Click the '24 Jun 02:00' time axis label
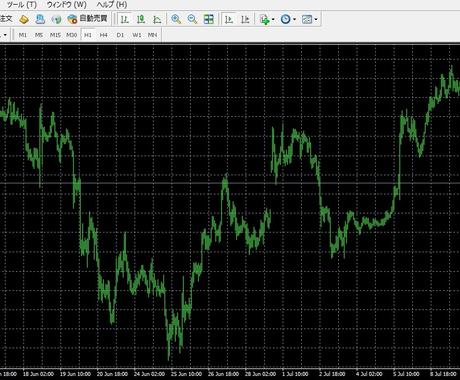 (149, 374)
